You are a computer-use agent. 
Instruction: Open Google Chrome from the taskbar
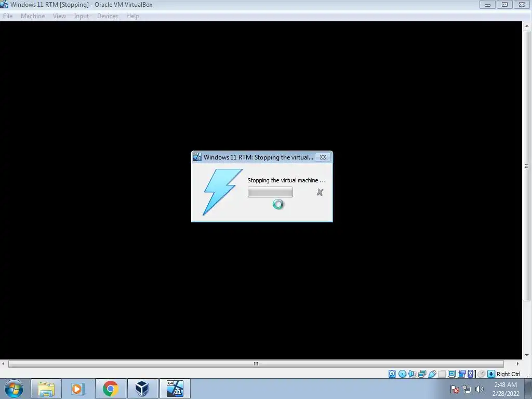[x=110, y=389]
